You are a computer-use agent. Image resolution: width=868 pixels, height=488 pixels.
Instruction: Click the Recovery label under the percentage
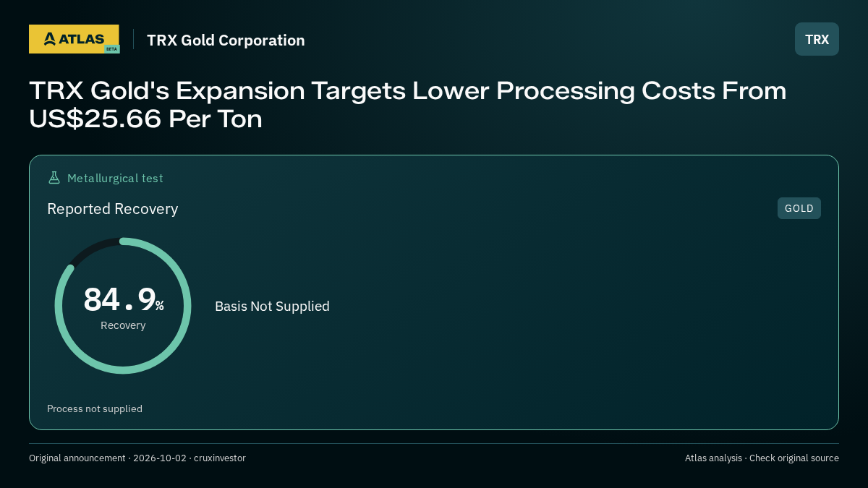coord(123,325)
